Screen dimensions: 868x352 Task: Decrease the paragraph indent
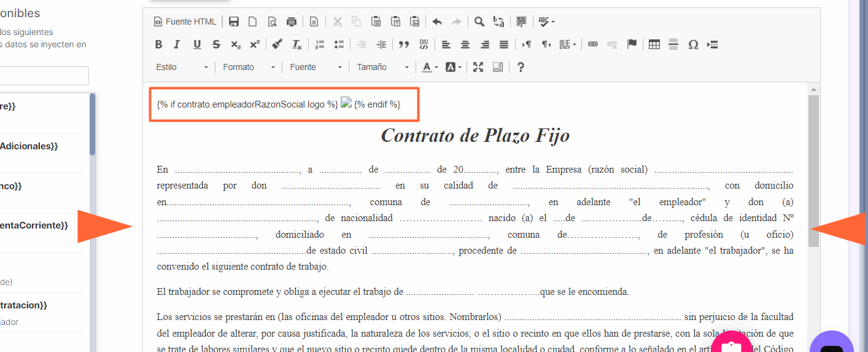tap(362, 44)
